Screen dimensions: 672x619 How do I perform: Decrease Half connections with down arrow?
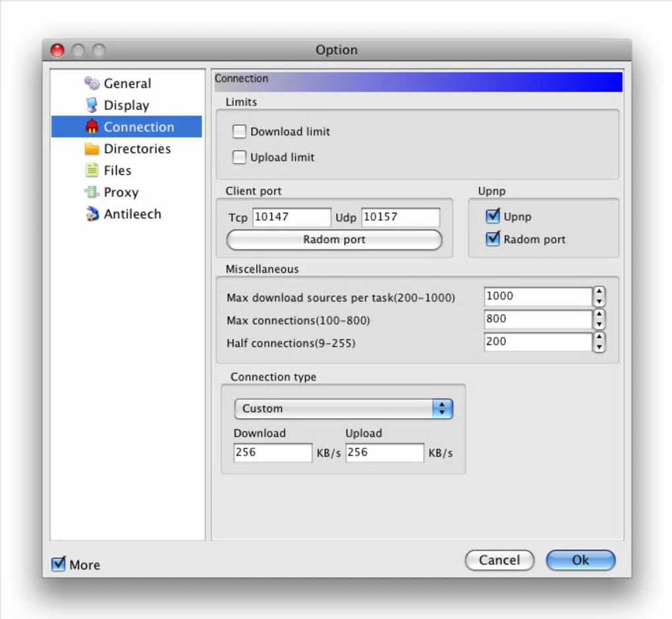coord(599,347)
